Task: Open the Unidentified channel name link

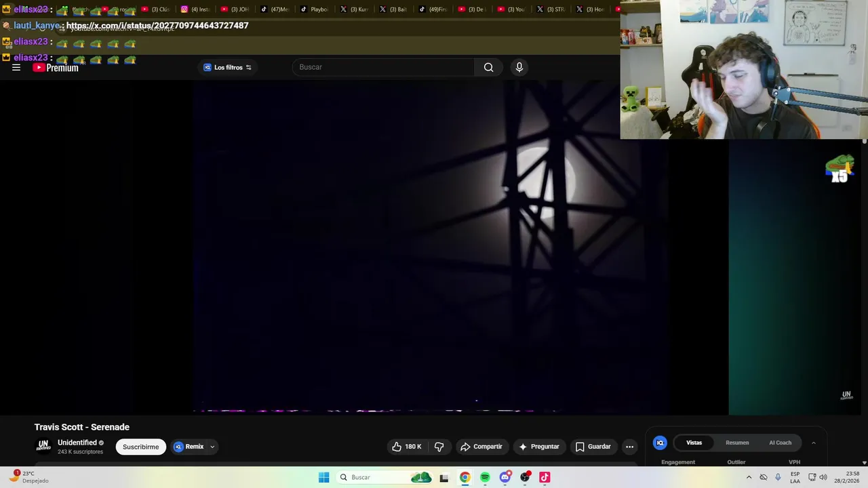Action: pos(77,443)
